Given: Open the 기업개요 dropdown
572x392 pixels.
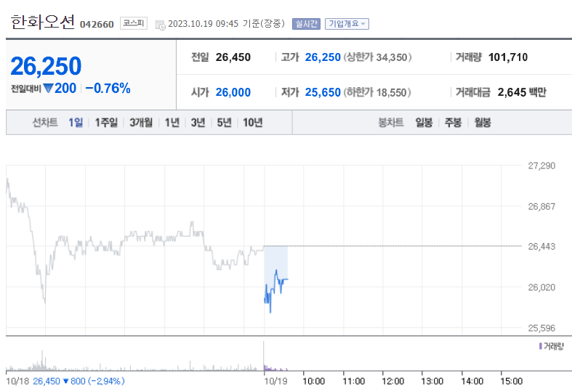Looking at the screenshot, I should (x=347, y=24).
